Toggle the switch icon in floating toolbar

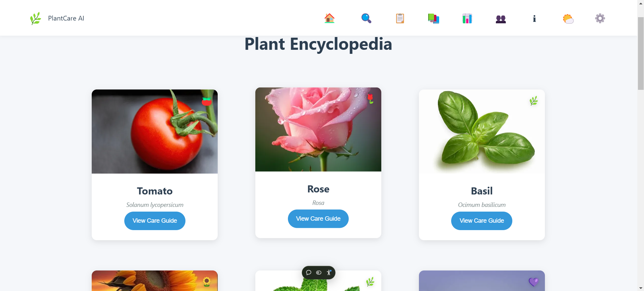tap(319, 272)
